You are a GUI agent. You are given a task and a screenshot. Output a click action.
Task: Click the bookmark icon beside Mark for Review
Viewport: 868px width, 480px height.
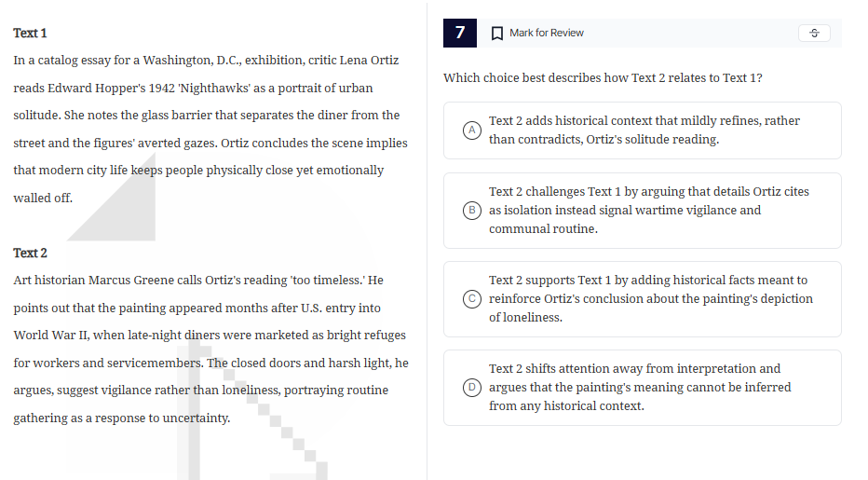(497, 34)
